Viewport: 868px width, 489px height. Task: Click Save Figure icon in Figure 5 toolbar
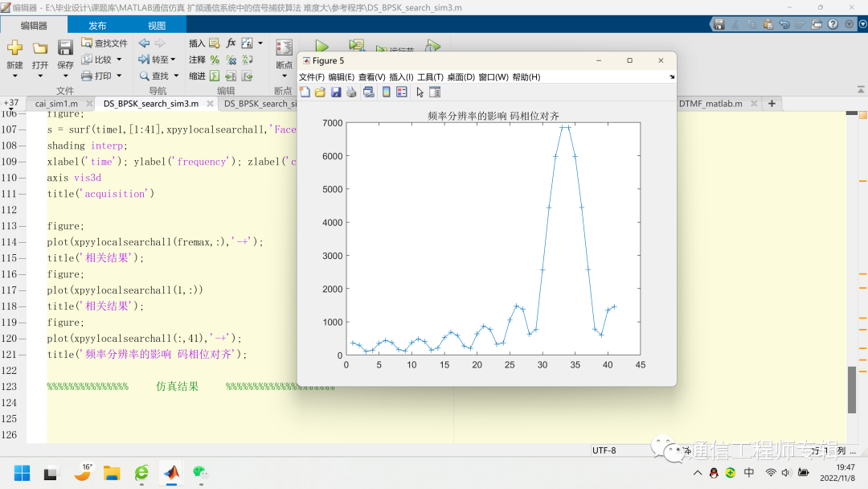(x=335, y=92)
